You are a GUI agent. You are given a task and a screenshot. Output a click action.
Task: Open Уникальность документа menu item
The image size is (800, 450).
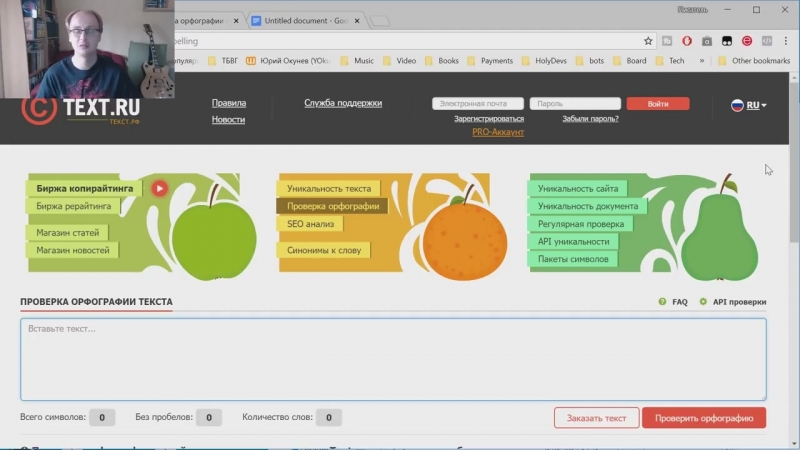coord(588,206)
